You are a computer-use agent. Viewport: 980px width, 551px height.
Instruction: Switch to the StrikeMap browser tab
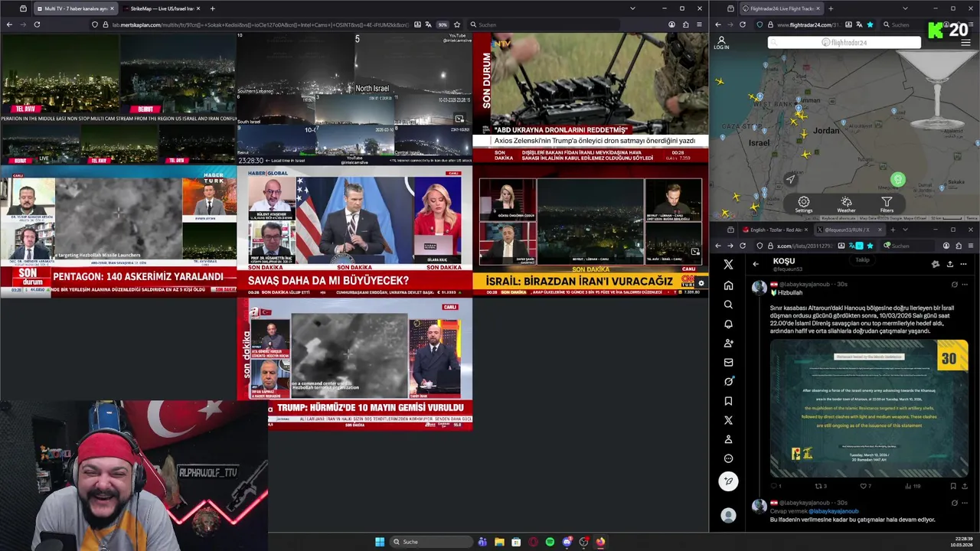(161, 8)
